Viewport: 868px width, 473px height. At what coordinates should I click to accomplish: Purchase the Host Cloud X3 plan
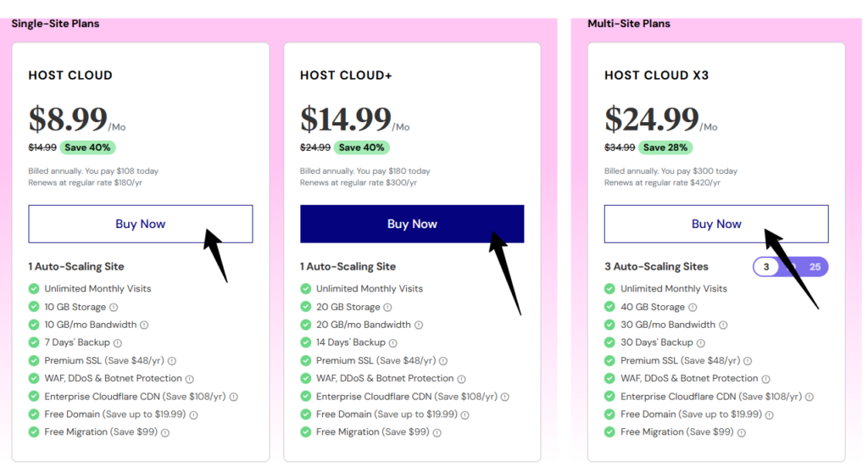[716, 224]
